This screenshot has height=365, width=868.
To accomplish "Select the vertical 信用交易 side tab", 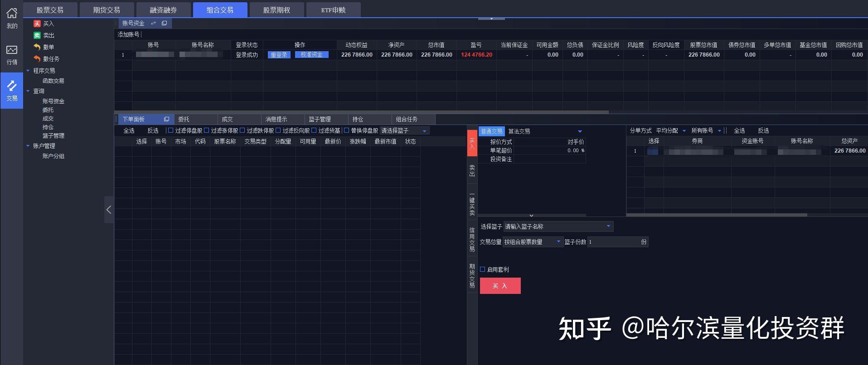I will click(x=472, y=239).
